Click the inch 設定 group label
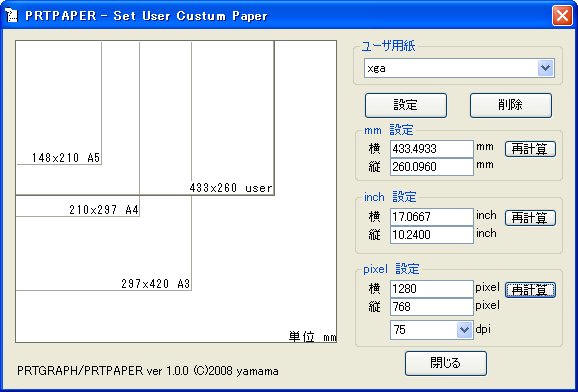The width and height of the screenshot is (578, 392). 390,197
